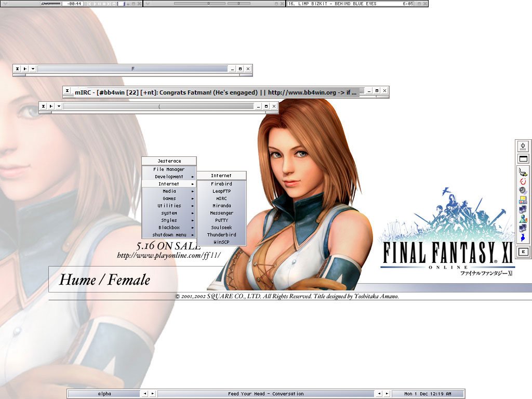
Task: Open the down-arrow menu on the "(" window
Action: click(x=59, y=106)
